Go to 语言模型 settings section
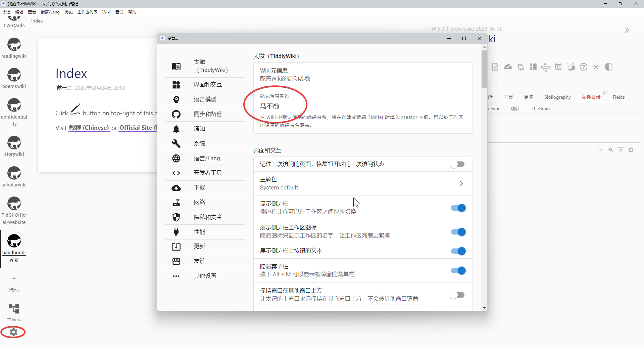Viewport: 644px width, 347px height. point(205,99)
